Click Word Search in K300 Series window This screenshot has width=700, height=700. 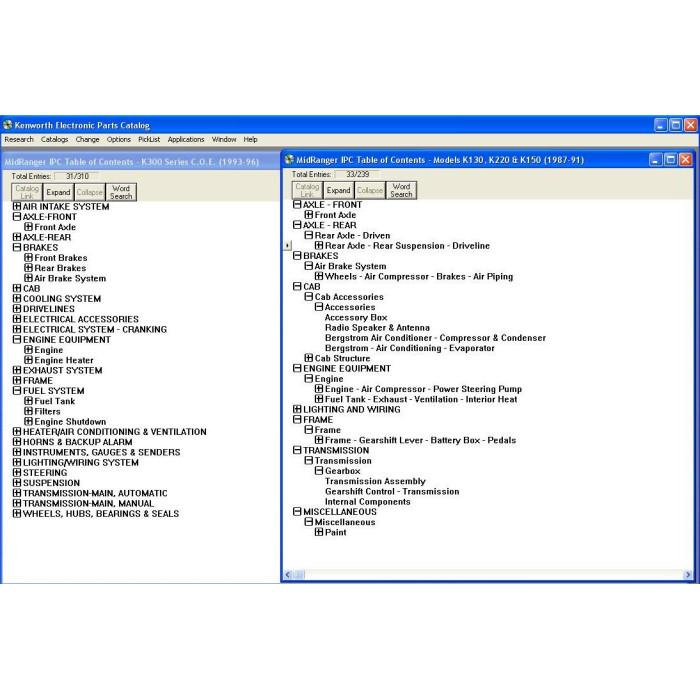point(121,192)
